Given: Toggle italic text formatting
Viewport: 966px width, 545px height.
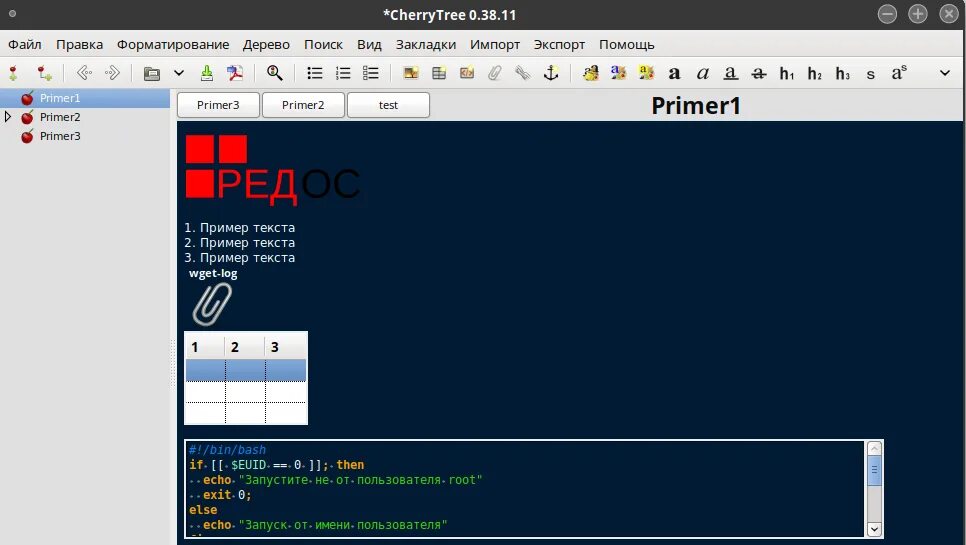Looking at the screenshot, I should click(702, 73).
